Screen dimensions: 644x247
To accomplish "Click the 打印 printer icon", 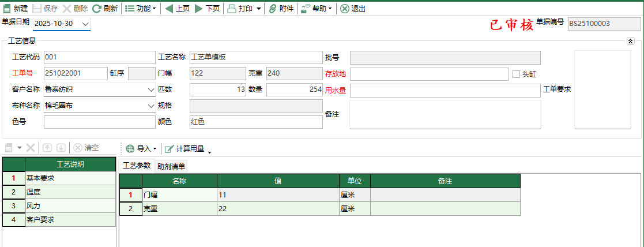I will pos(232,8).
